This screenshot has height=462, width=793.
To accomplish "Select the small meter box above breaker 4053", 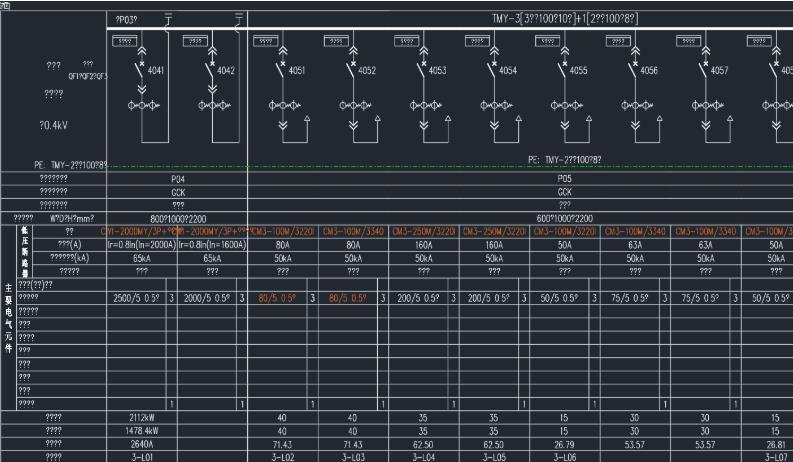I will [407, 41].
